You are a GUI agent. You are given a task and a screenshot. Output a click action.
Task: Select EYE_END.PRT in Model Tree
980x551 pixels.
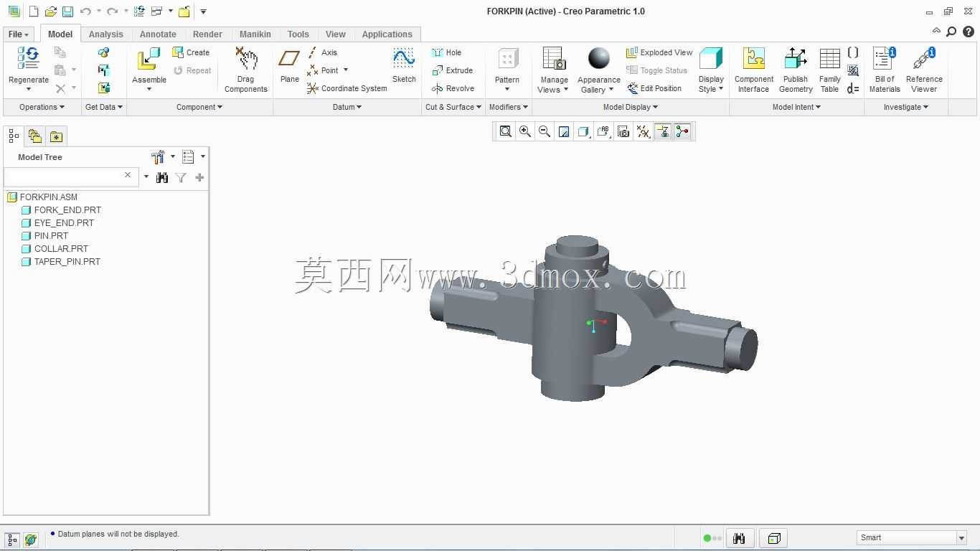point(64,223)
